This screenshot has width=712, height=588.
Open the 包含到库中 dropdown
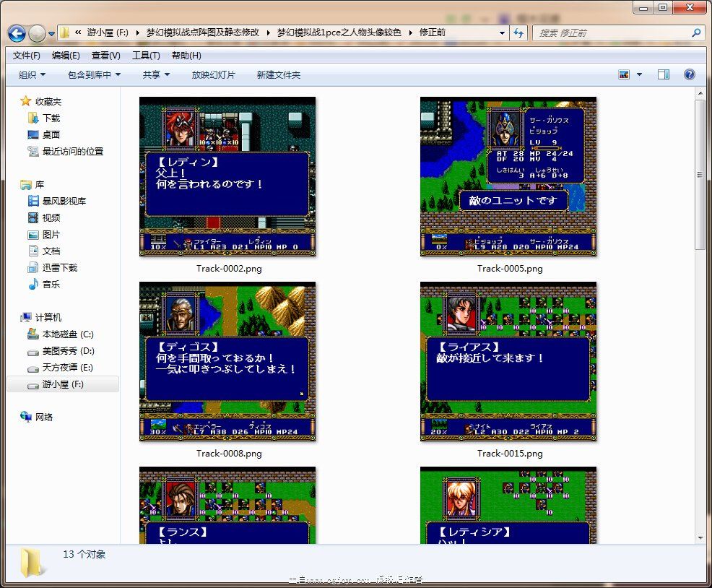[x=94, y=74]
